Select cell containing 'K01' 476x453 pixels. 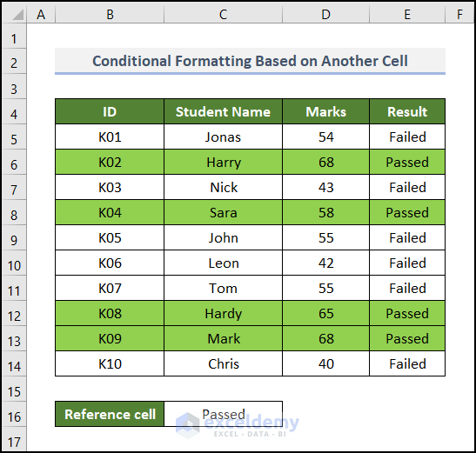click(x=110, y=137)
